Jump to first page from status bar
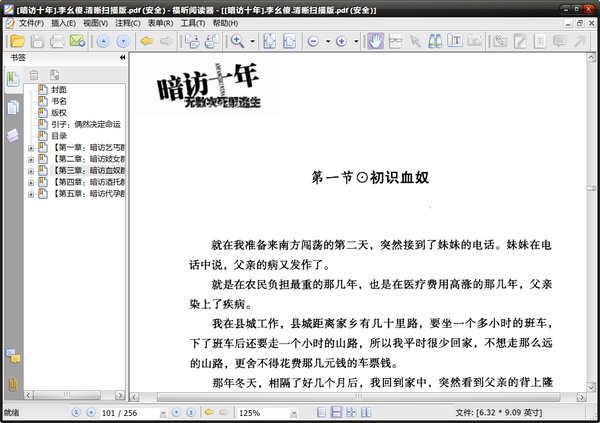This screenshot has width=600, height=423. pyautogui.click(x=76, y=412)
